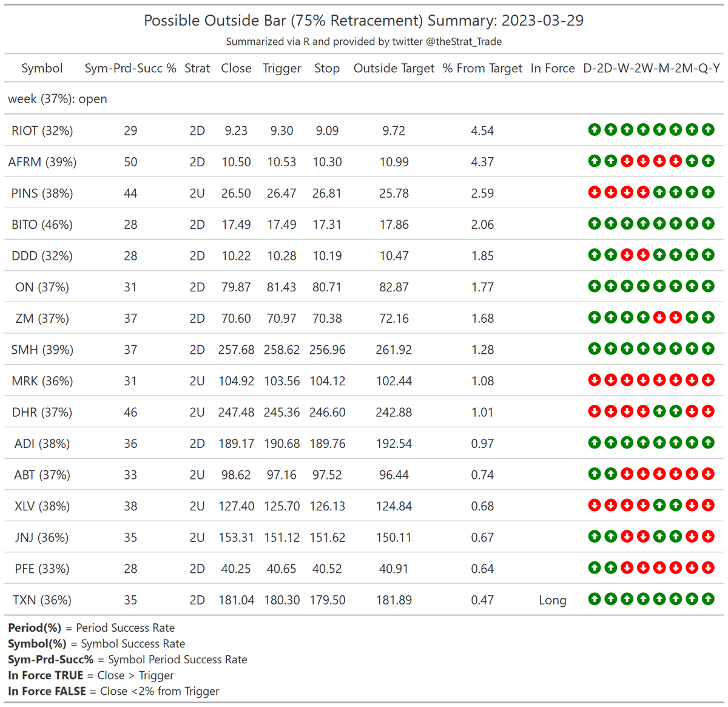Click PFE's trigger value 40.65

(281, 569)
